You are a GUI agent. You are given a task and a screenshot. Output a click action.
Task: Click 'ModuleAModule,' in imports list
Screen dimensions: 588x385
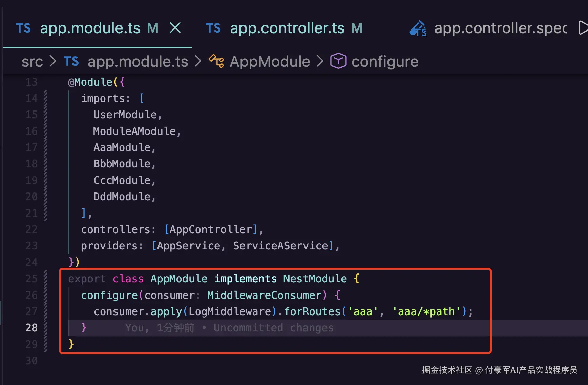(138, 131)
